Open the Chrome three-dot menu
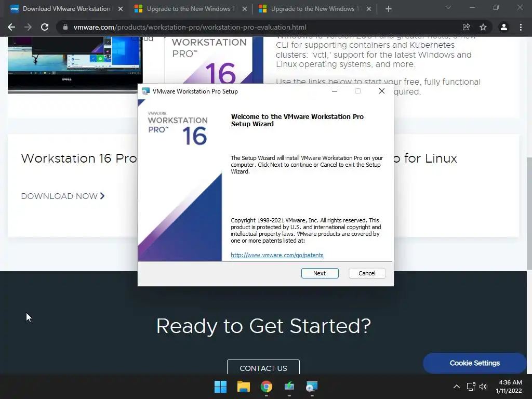The width and height of the screenshot is (532, 399). (521, 27)
